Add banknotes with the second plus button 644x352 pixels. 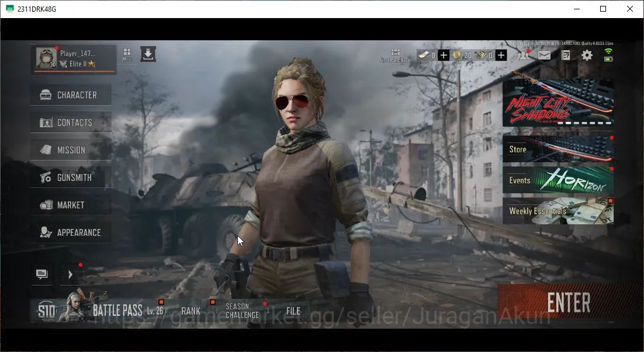[501, 55]
